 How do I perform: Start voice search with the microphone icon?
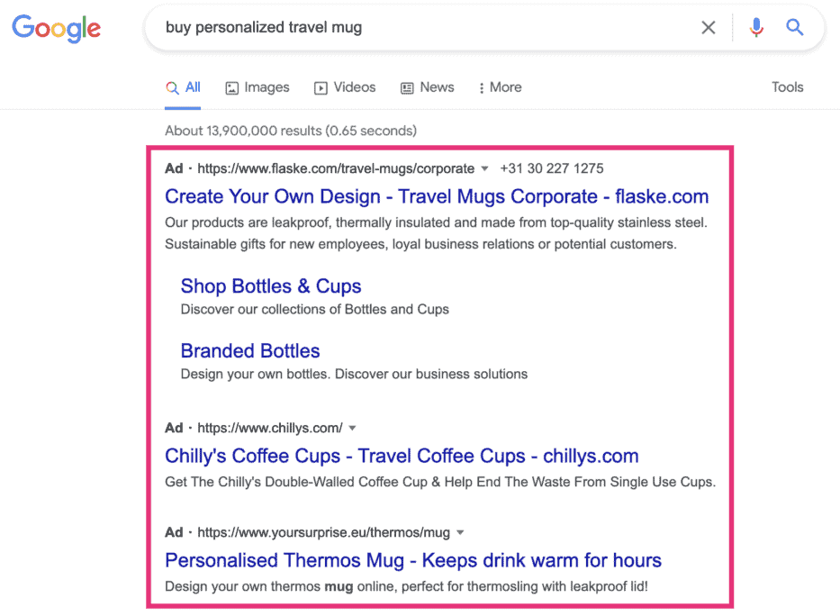tap(756, 27)
